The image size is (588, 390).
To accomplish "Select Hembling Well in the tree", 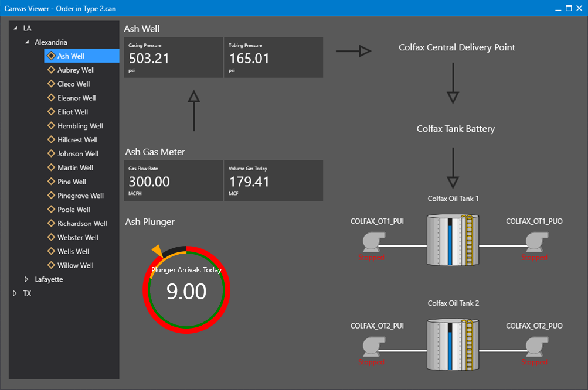I will pyautogui.click(x=80, y=126).
